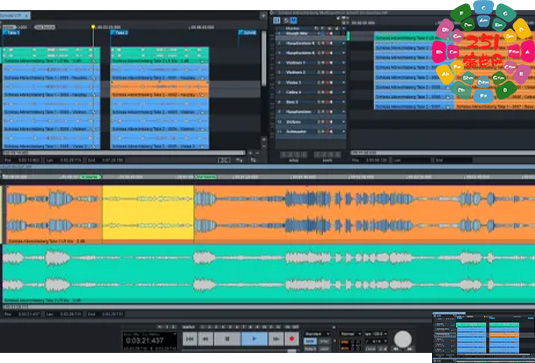Click the Rewind transport button
535x363 pixels.
(205, 339)
